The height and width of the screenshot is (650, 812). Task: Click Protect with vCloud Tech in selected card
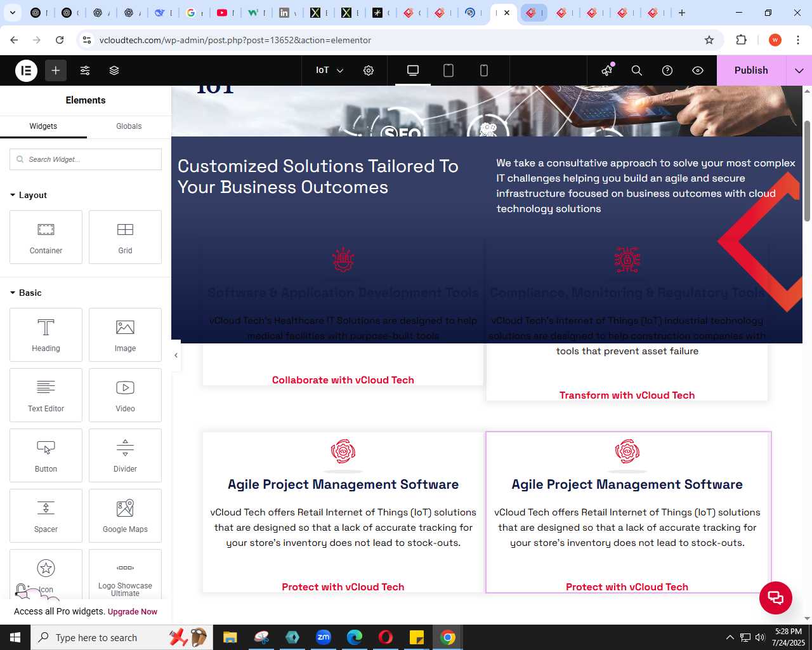[x=627, y=587]
